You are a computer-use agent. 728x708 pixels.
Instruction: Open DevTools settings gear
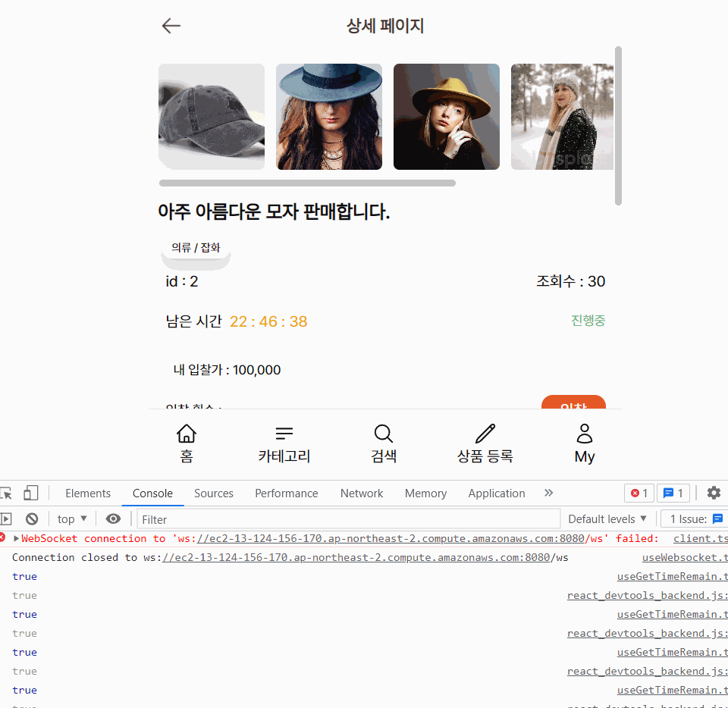[714, 493]
